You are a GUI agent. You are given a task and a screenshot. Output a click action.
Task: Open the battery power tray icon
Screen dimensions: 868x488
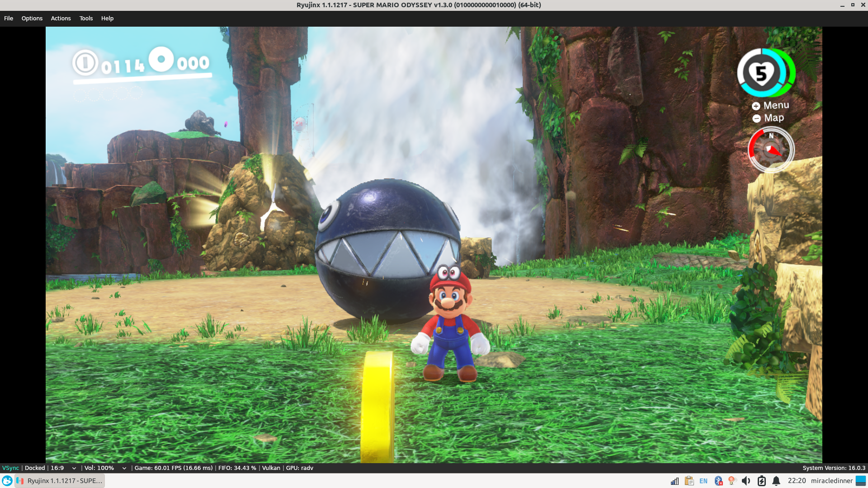coord(762,481)
